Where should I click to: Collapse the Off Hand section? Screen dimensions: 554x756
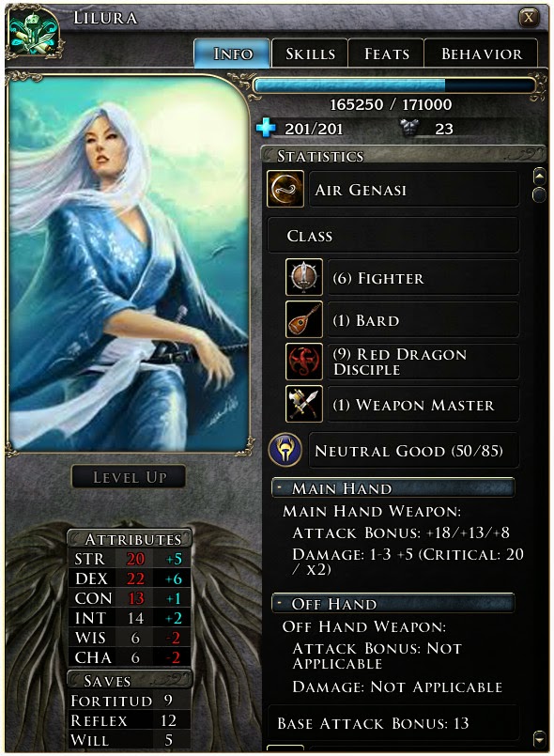point(279,603)
